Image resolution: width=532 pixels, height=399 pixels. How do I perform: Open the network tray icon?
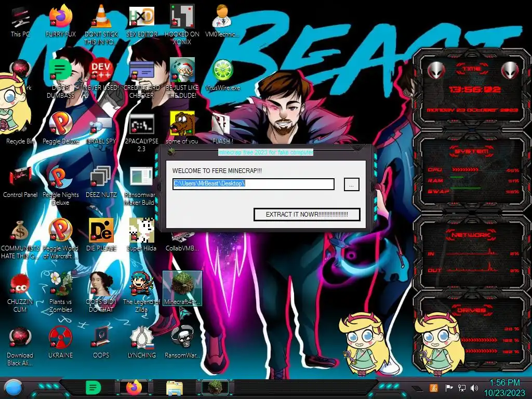pos(462,388)
